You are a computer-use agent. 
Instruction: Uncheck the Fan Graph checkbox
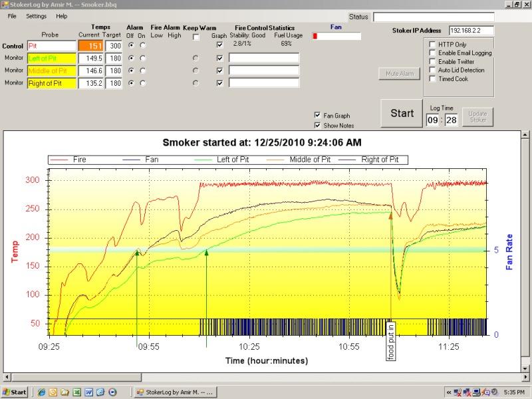pyautogui.click(x=318, y=115)
